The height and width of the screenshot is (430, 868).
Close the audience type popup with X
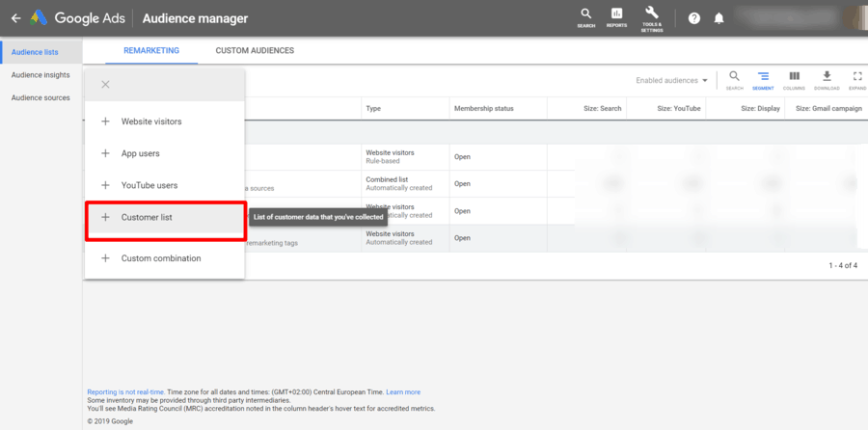105,84
